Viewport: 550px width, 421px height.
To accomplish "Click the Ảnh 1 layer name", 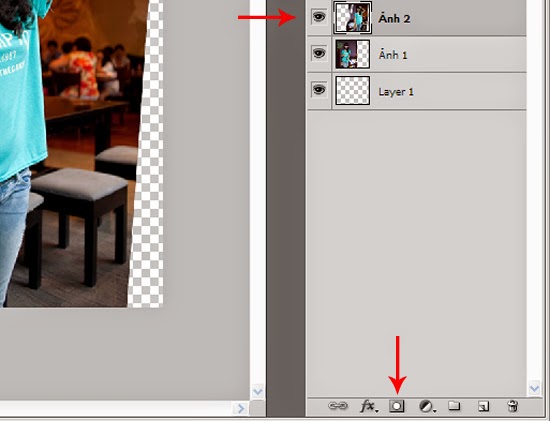I will pos(393,54).
